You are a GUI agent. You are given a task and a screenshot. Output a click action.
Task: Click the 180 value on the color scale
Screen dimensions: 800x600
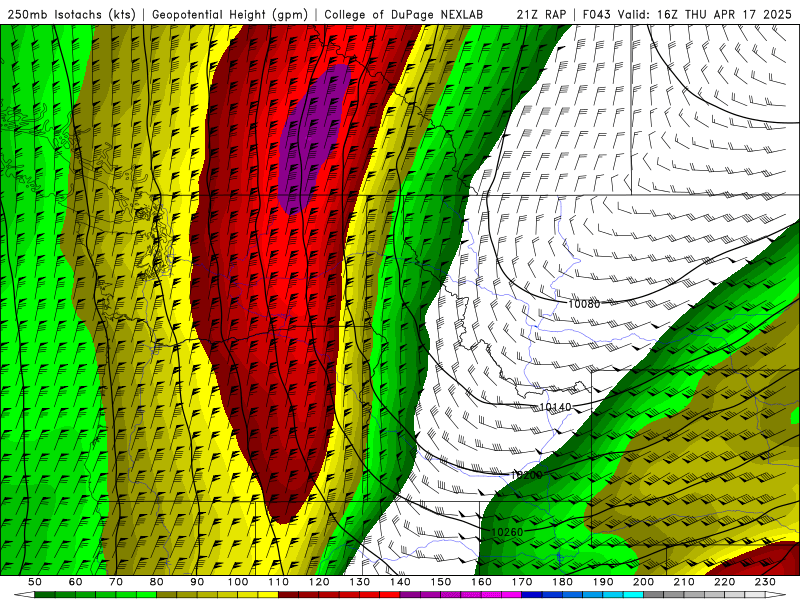pyautogui.click(x=562, y=582)
